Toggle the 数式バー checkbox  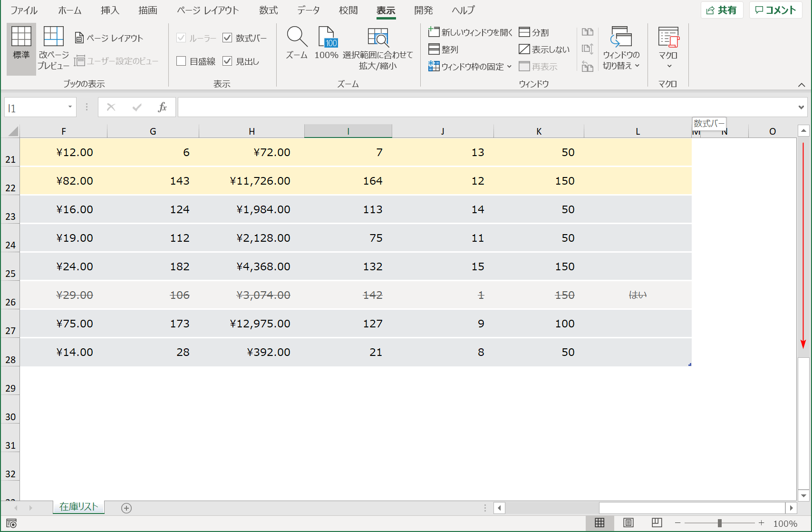tap(227, 38)
